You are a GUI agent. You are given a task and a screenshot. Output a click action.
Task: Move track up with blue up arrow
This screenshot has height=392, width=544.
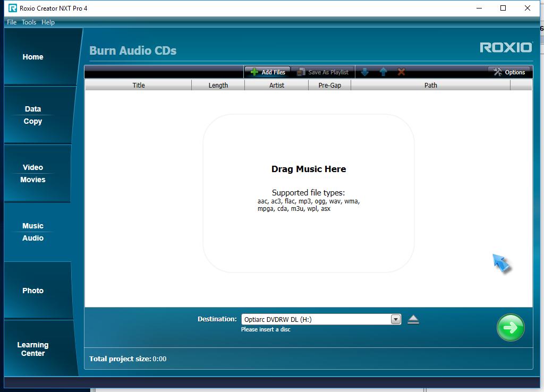pyautogui.click(x=384, y=72)
